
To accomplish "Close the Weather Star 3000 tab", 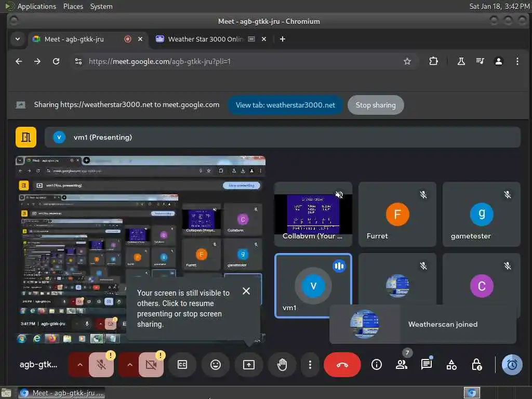I will click(x=264, y=39).
